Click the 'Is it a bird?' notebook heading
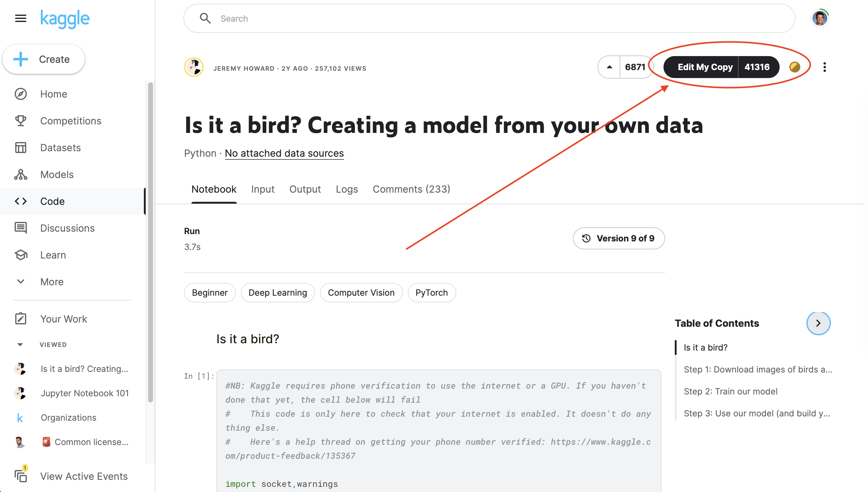The height and width of the screenshot is (492, 868). tap(247, 339)
